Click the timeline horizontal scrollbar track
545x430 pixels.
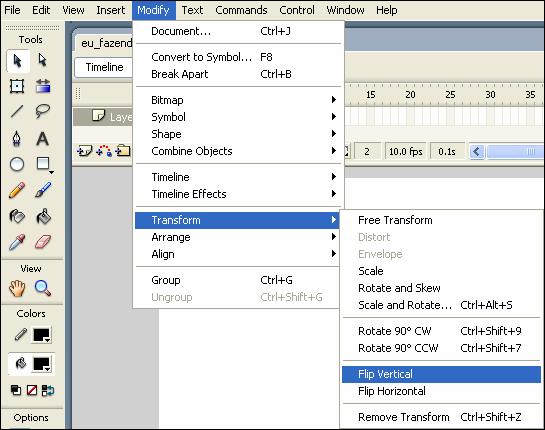tap(515, 152)
